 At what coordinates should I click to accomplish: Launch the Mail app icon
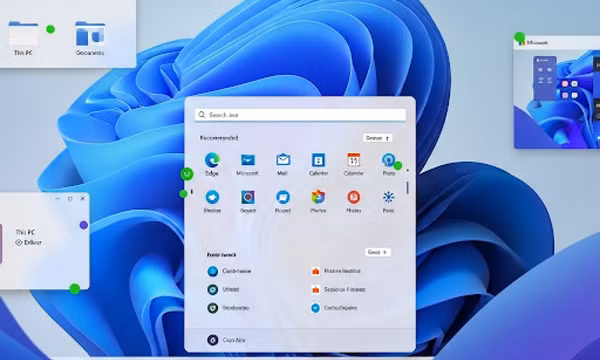tap(283, 160)
